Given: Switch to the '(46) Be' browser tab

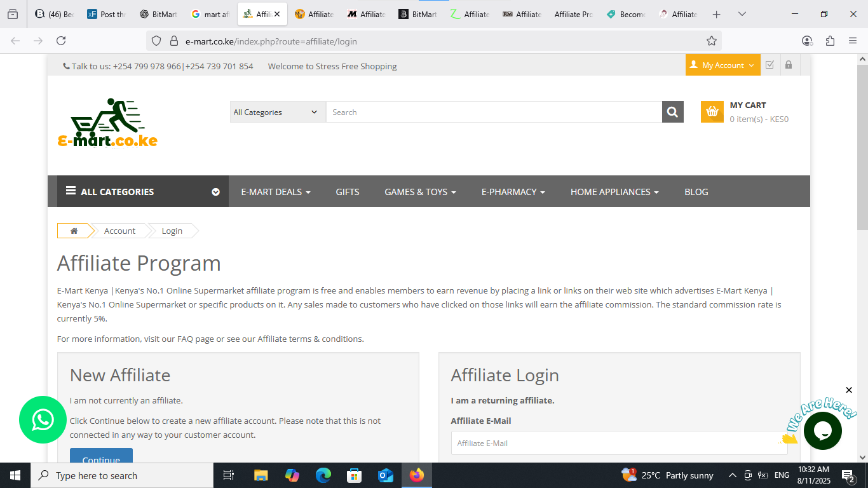Looking at the screenshot, I should (54, 14).
